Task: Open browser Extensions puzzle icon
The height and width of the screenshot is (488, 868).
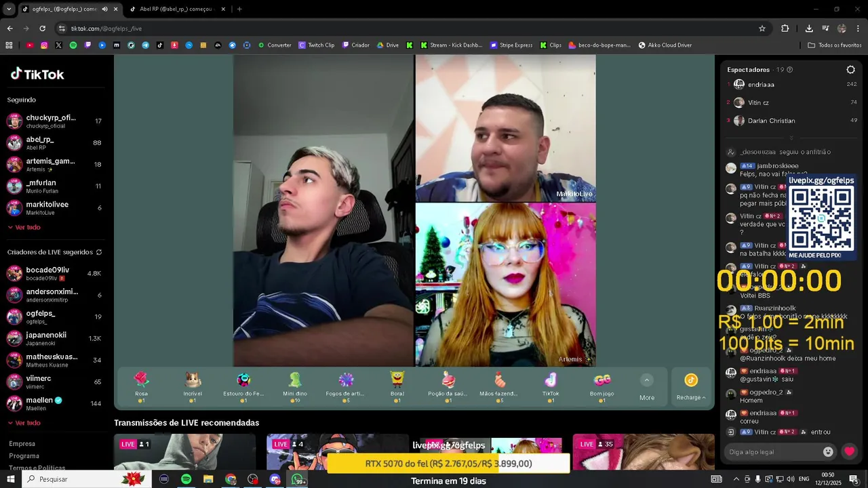Action: pos(785,28)
